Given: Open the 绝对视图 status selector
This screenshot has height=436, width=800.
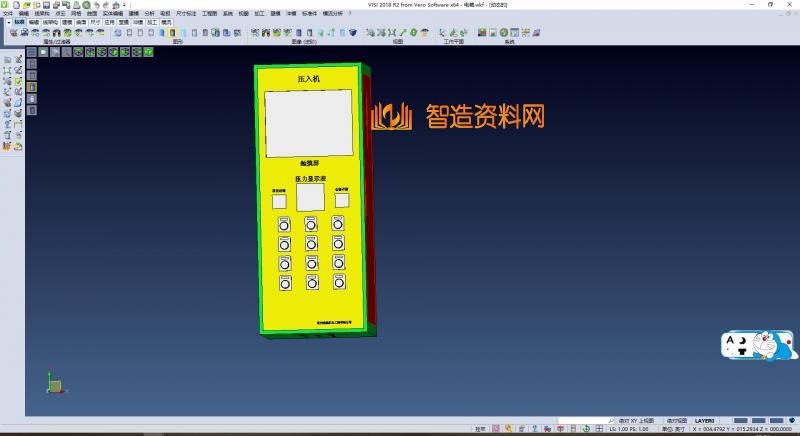Looking at the screenshot, I should click(x=676, y=421).
